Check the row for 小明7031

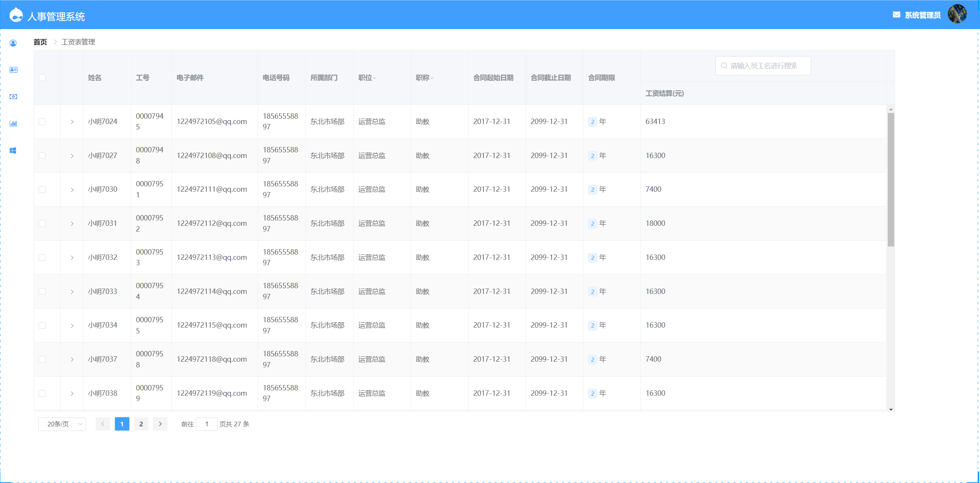(42, 224)
